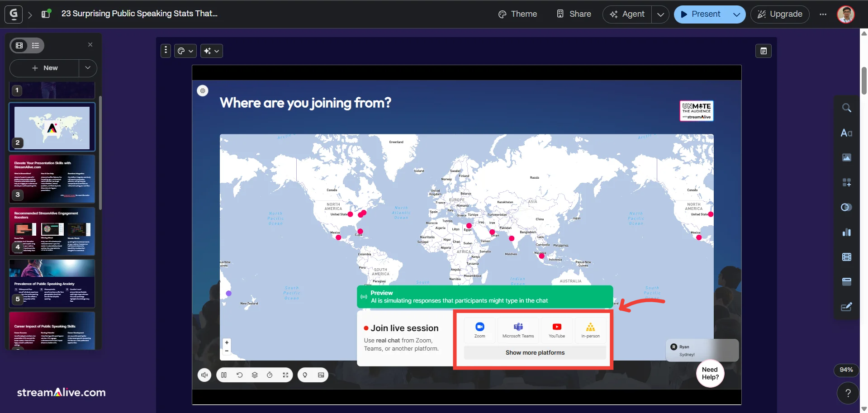The height and width of the screenshot is (413, 868).
Task: Click the Upgrade button
Action: pyautogui.click(x=780, y=14)
